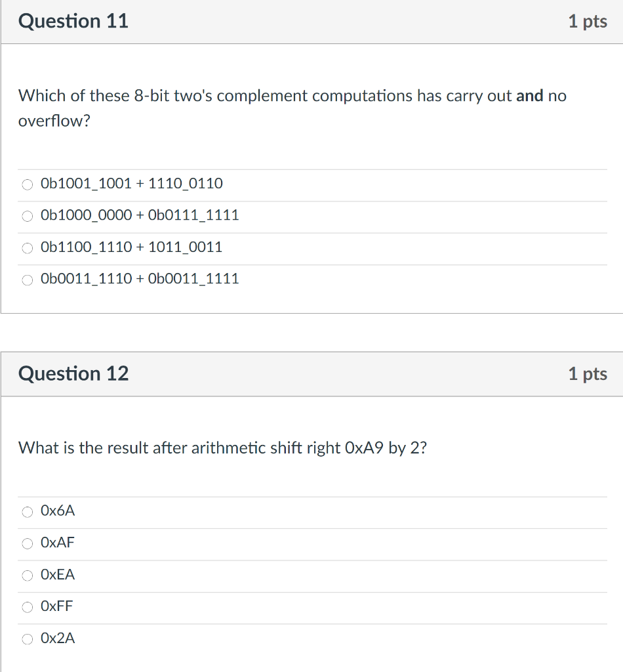The image size is (623, 672).
Task: Click the answer text 0xFF
Action: (x=58, y=606)
